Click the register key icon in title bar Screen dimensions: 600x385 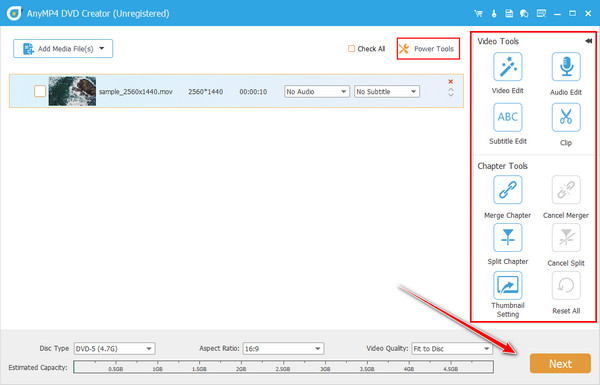pos(494,13)
